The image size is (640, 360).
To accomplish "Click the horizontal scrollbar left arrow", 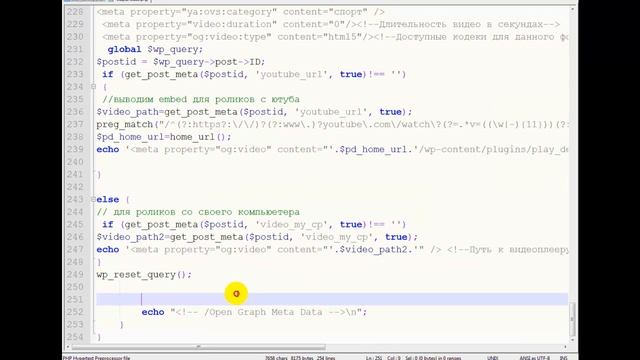I will coord(68,347).
